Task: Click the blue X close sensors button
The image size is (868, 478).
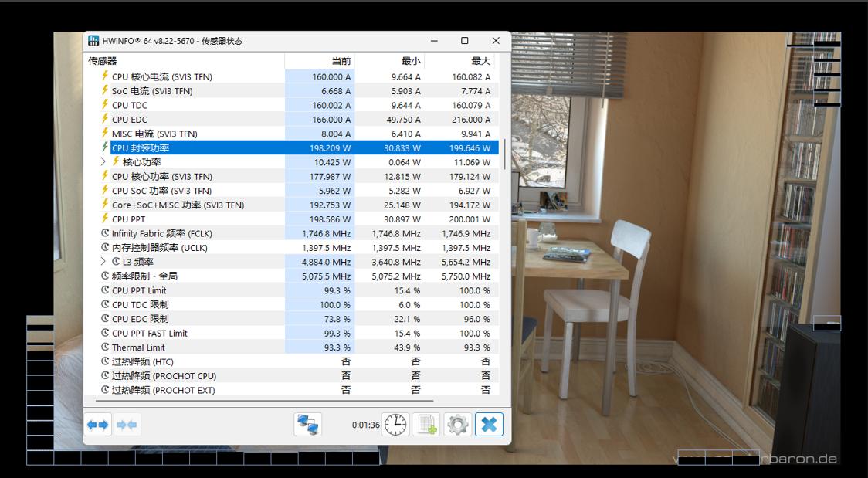Action: point(490,425)
